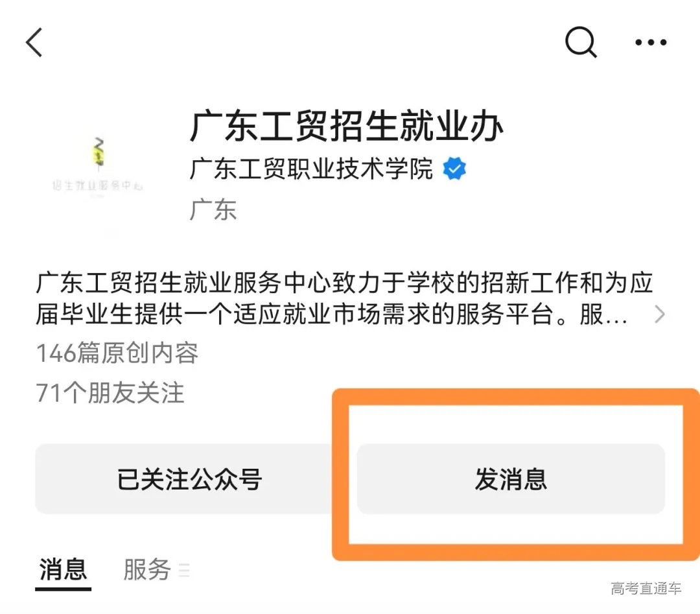Tap the blue verification badge
Screen dimensions: 700x614
454,169
